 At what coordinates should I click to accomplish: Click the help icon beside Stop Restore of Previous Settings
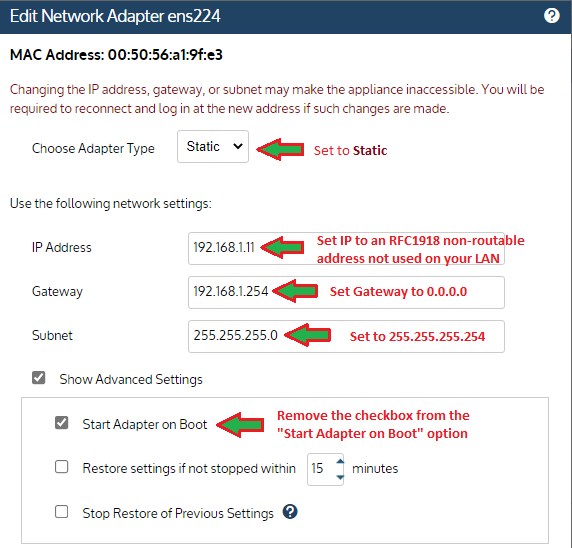click(290, 512)
